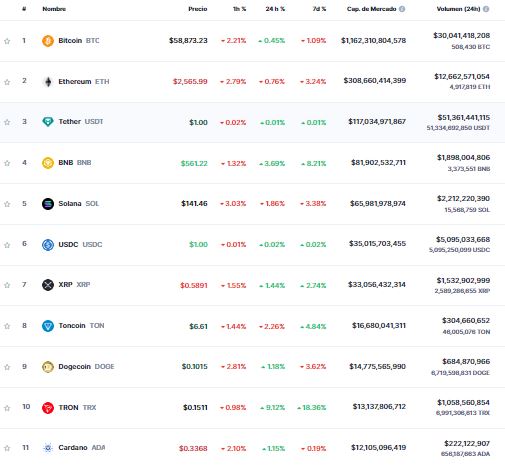Toggle the watchlist star for Bitcoin
Viewport: 505px width, 467px height.
pos(7,41)
